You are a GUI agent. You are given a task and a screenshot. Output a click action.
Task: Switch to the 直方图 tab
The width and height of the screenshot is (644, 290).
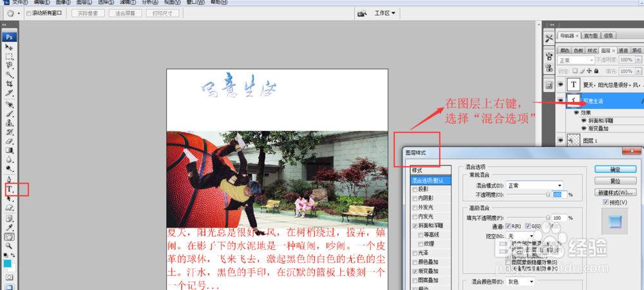tap(590, 35)
